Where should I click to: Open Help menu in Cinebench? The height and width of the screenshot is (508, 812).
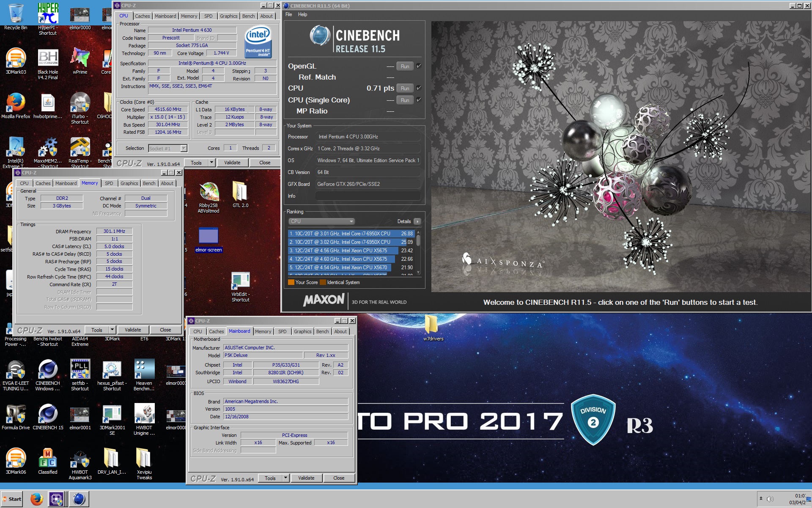(x=302, y=14)
